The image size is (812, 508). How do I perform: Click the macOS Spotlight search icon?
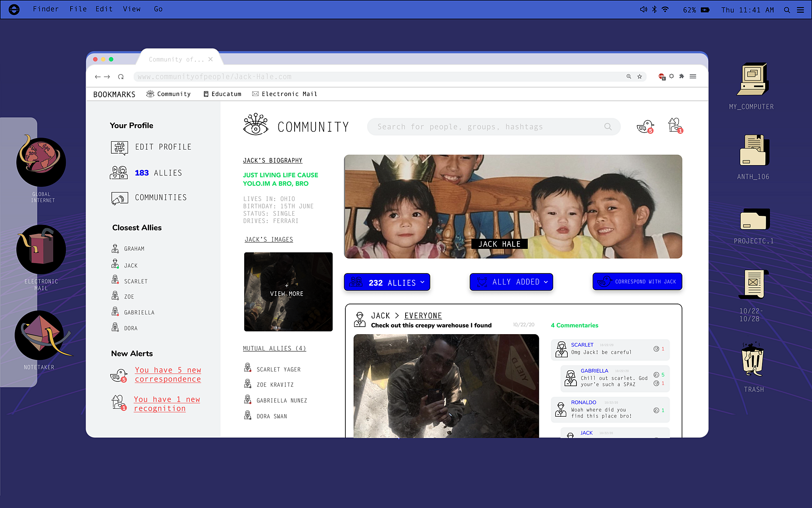(x=787, y=10)
